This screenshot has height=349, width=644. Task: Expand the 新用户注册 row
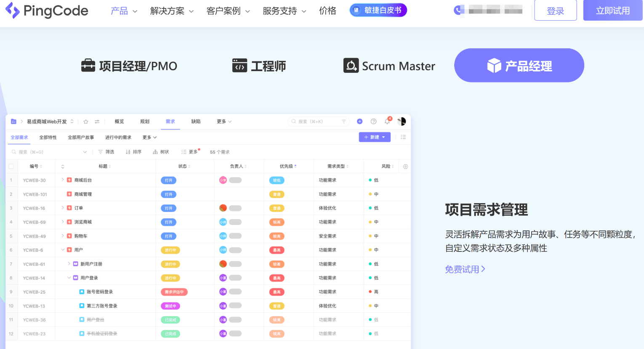coord(69,264)
